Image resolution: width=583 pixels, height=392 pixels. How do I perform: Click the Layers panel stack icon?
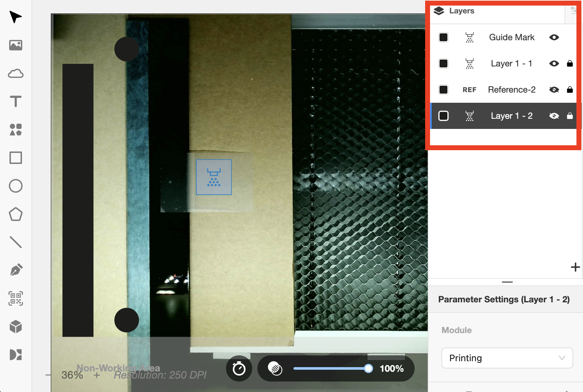(x=439, y=11)
